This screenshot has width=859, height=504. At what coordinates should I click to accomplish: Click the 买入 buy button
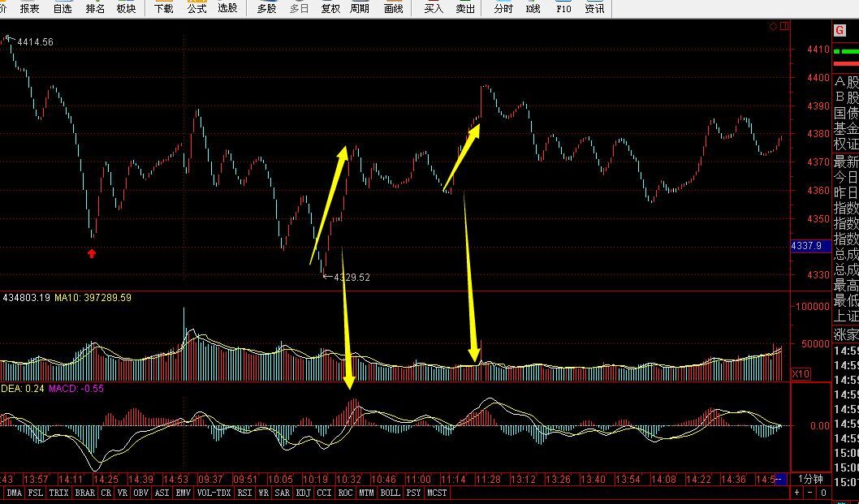(x=434, y=9)
